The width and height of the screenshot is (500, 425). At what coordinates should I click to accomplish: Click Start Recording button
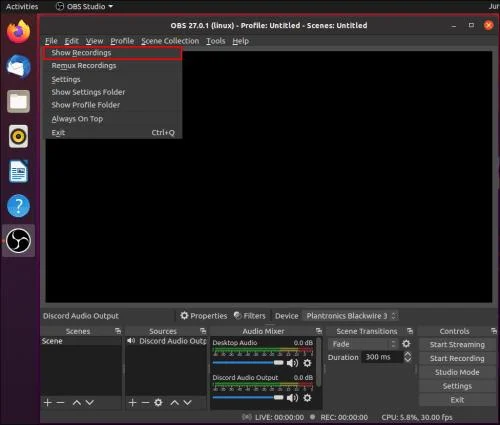[x=457, y=358]
